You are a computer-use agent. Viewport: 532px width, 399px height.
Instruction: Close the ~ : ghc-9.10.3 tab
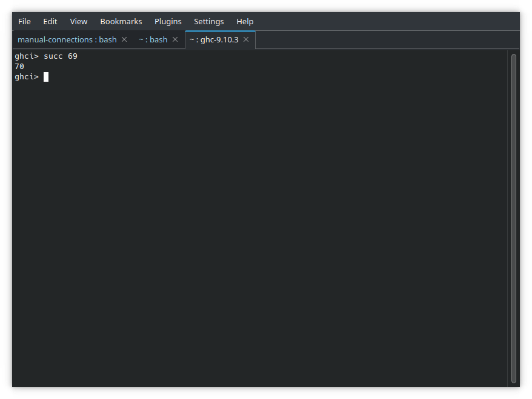pyautogui.click(x=246, y=40)
